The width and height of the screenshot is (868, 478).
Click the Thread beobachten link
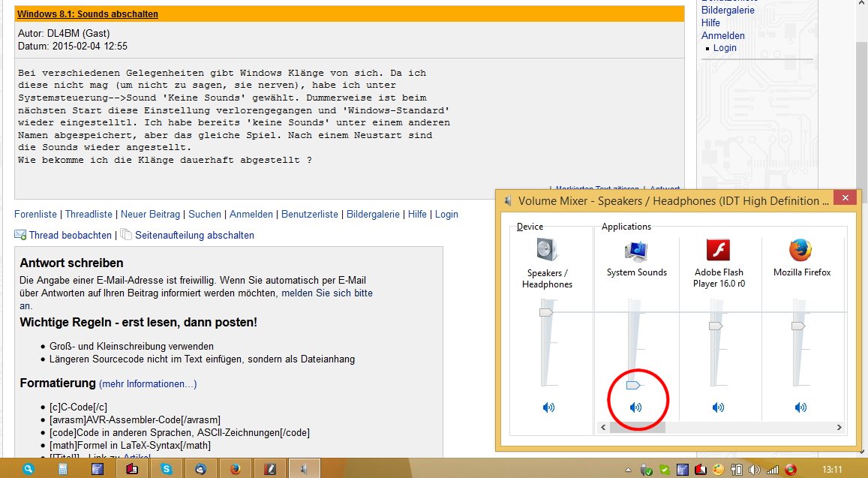pos(71,236)
